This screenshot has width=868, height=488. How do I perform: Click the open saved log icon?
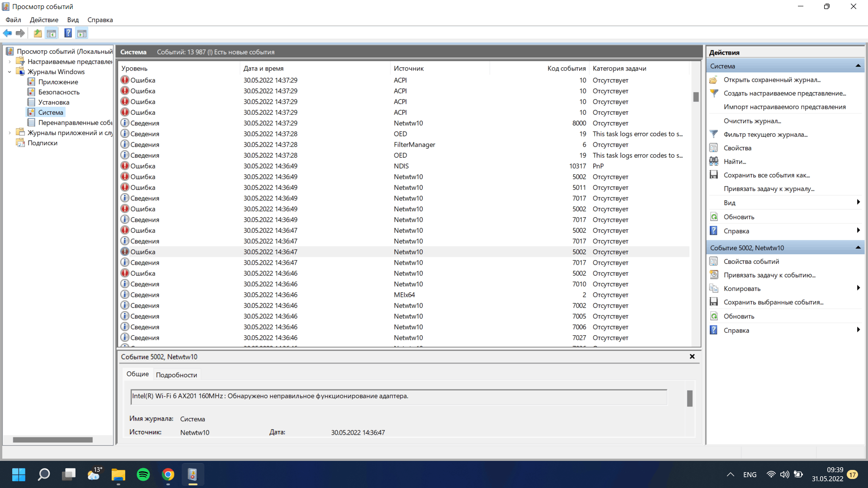pyautogui.click(x=38, y=33)
